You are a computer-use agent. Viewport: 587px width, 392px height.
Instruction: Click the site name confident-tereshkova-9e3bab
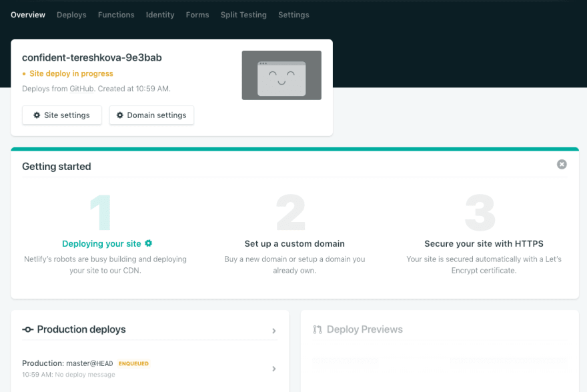(x=92, y=57)
